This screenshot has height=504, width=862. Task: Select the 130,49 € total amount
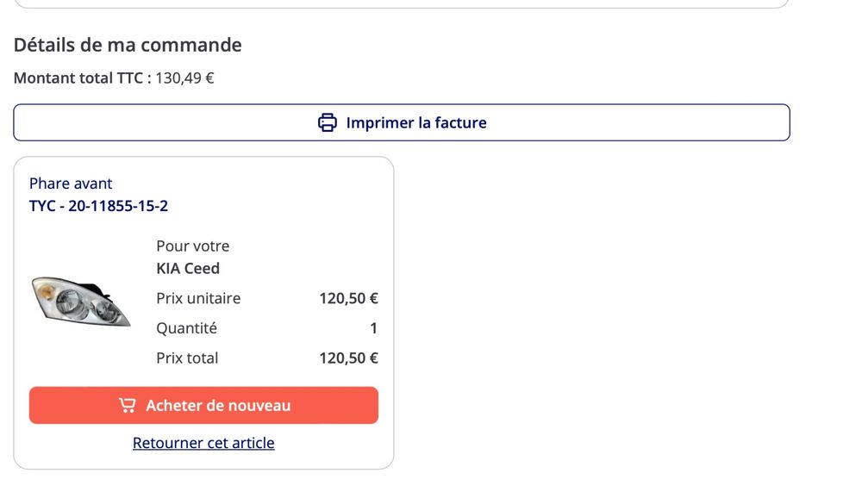[184, 78]
